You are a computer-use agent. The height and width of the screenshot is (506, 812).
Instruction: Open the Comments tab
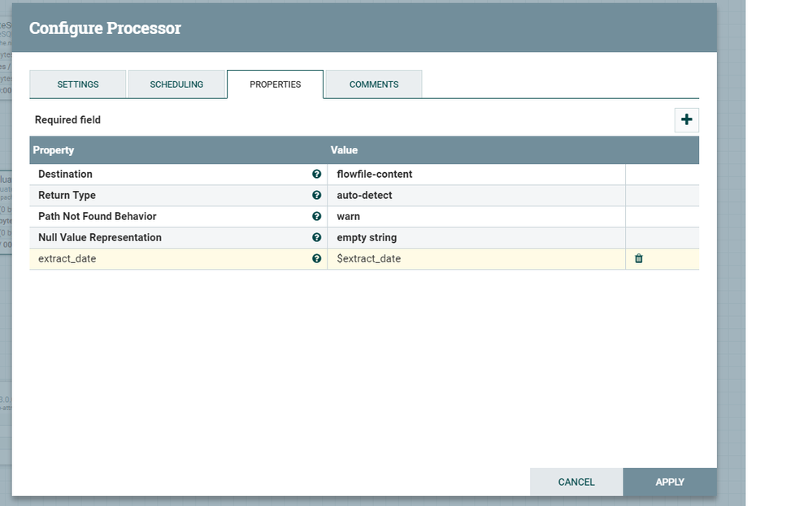[374, 84]
